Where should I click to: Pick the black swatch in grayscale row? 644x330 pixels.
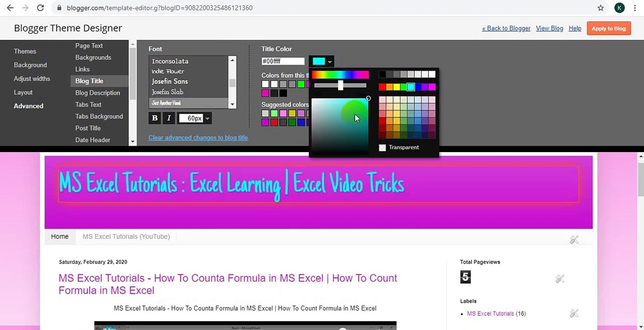(382, 74)
